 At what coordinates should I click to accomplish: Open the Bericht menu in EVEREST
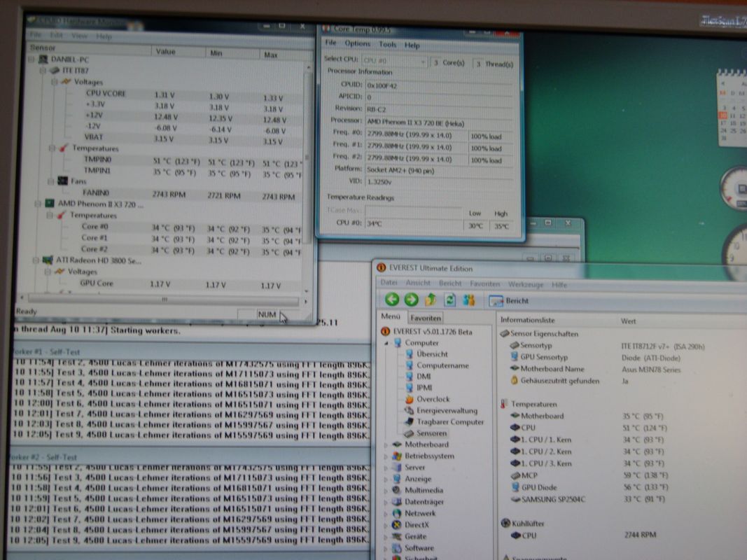(x=449, y=283)
